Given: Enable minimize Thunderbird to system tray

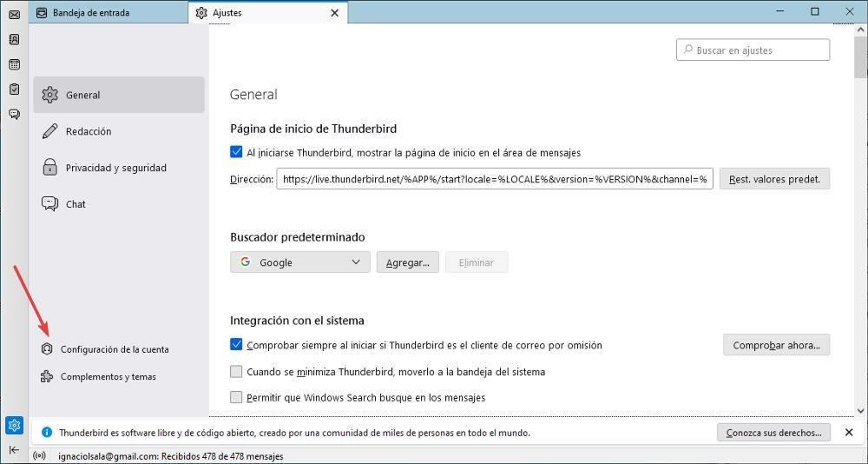Looking at the screenshot, I should click(x=236, y=371).
